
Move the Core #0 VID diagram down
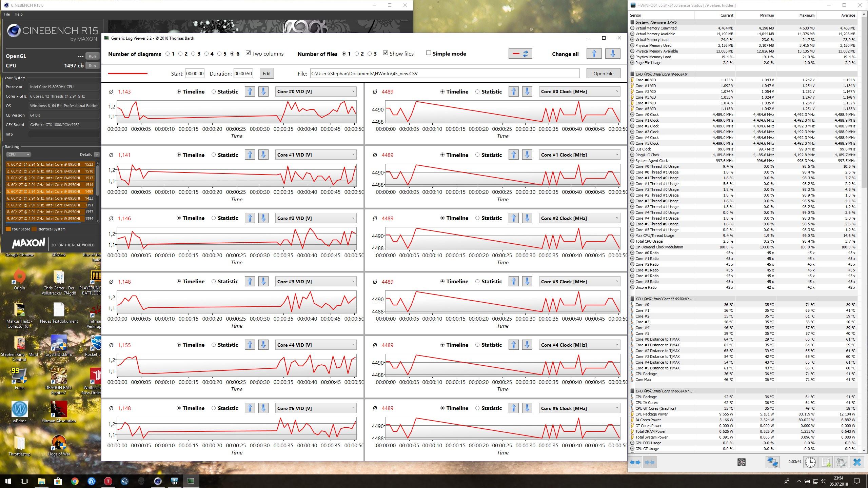click(x=263, y=91)
